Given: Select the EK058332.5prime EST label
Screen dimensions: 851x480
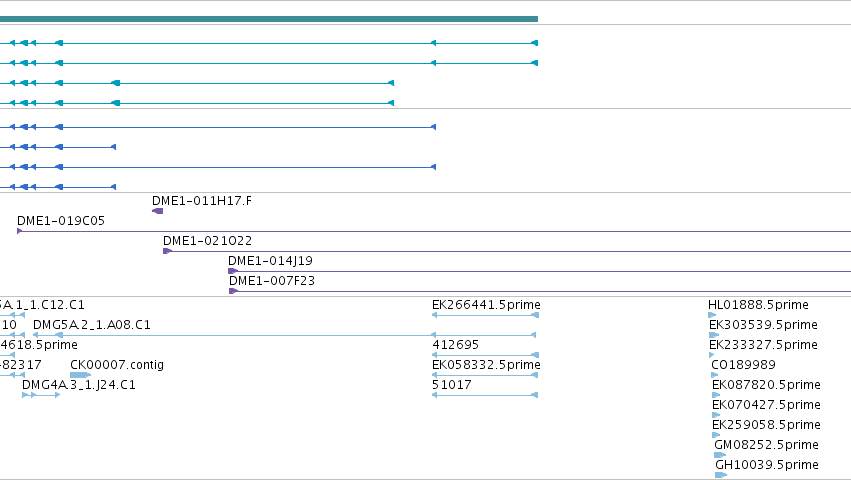Looking at the screenshot, I should [486, 365].
